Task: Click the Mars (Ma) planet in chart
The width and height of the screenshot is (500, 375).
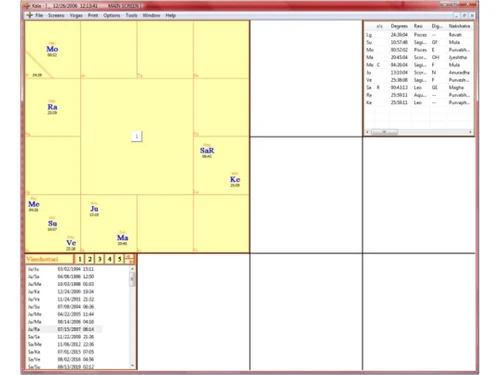Action: click(122, 238)
